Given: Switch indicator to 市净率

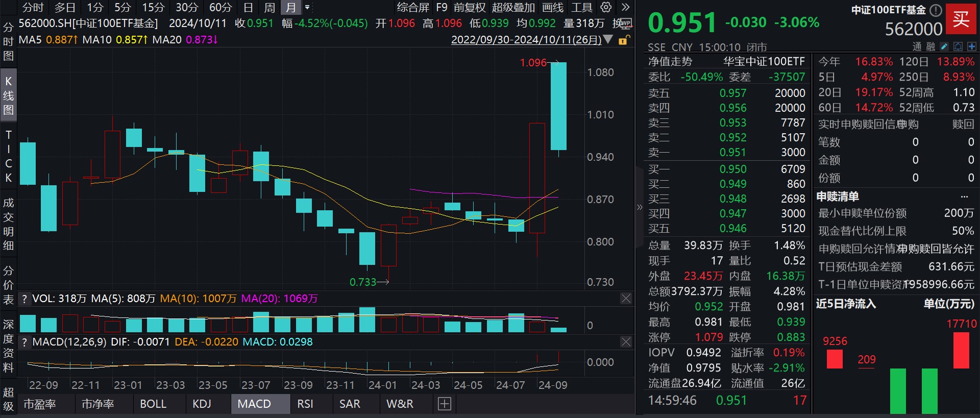Looking at the screenshot, I should tap(98, 404).
